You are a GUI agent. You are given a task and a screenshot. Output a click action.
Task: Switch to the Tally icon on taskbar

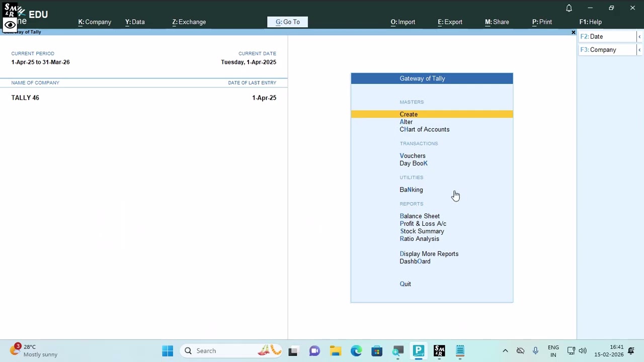tap(439, 351)
